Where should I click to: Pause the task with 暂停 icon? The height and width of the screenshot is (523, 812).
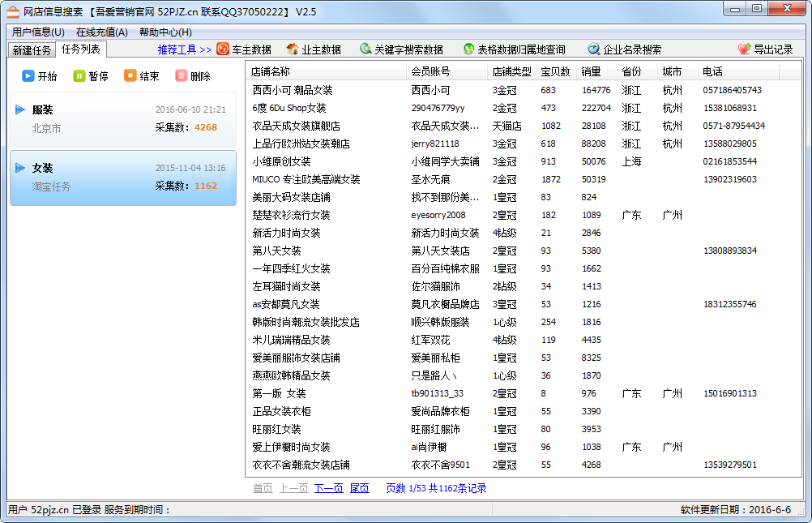[79, 76]
